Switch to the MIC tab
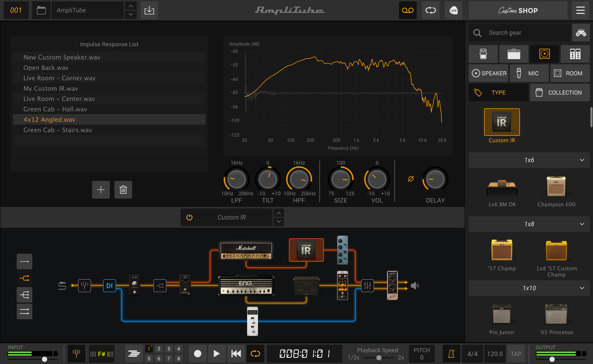The width and height of the screenshot is (593, 364). (529, 73)
